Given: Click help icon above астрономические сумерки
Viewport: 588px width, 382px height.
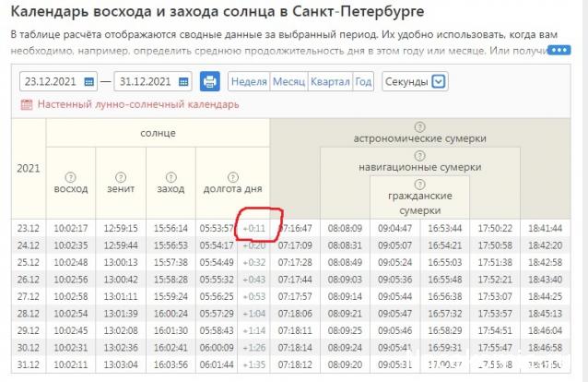Looking at the screenshot, I should coord(419,126).
